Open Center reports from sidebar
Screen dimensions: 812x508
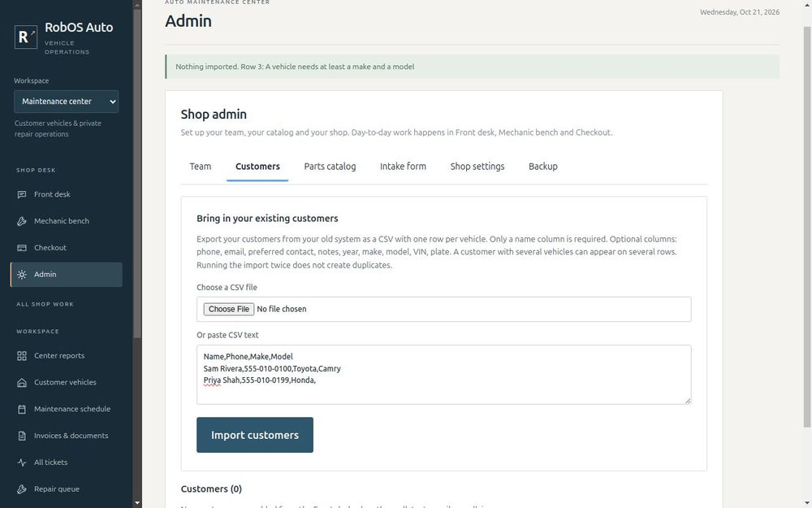[67, 356]
